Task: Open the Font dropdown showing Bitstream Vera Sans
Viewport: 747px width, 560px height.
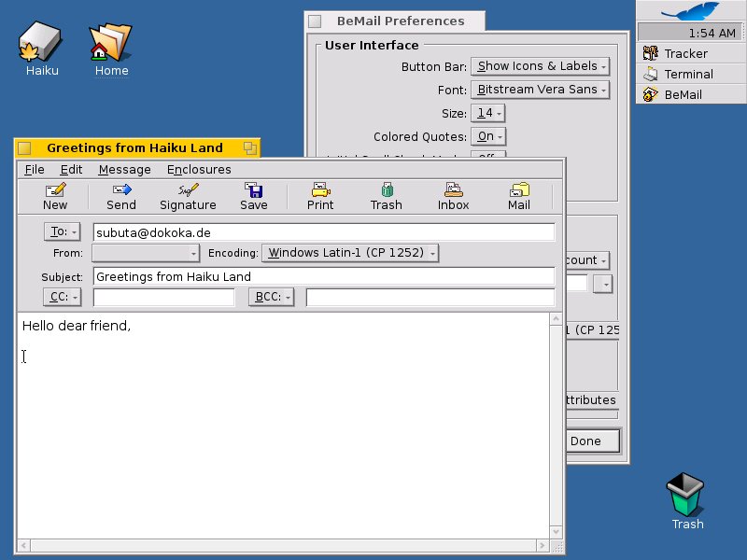Action: tap(542, 90)
